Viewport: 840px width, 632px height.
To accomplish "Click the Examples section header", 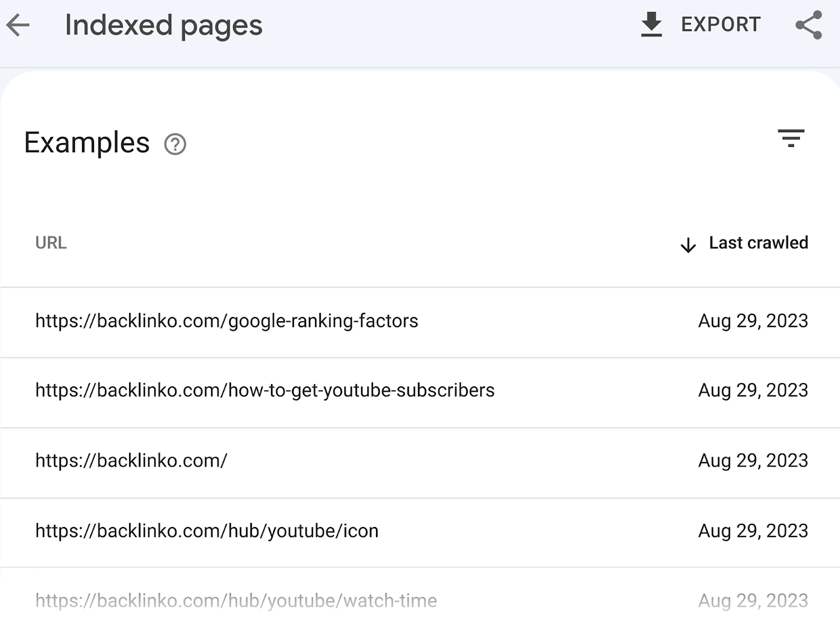I will tap(87, 142).
